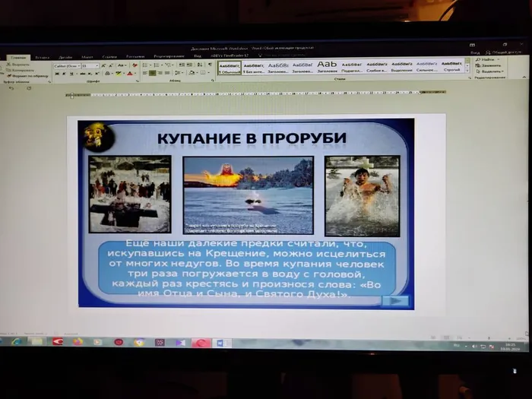Open the Главная ribbon tab
532x399 pixels.
click(18, 58)
